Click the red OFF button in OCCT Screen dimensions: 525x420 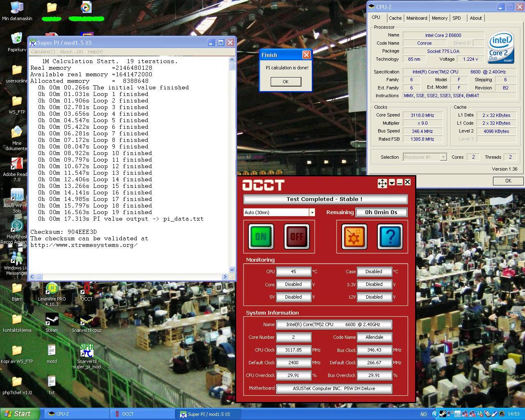(x=297, y=236)
